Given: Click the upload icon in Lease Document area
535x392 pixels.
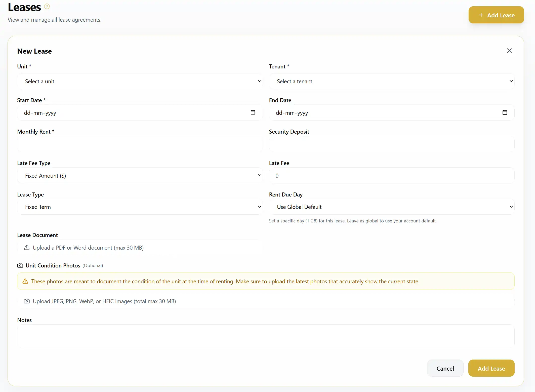Looking at the screenshot, I should tap(27, 247).
